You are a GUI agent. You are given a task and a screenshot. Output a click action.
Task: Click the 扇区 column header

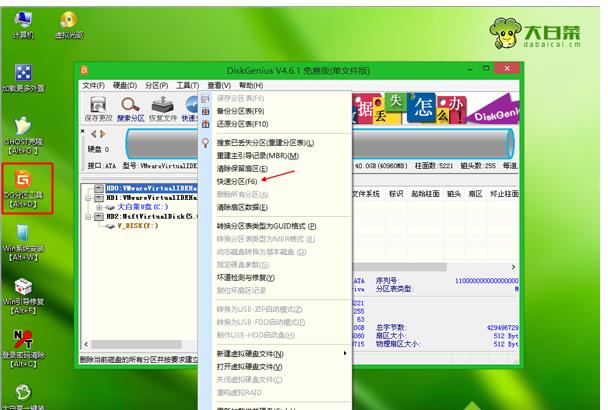point(475,194)
